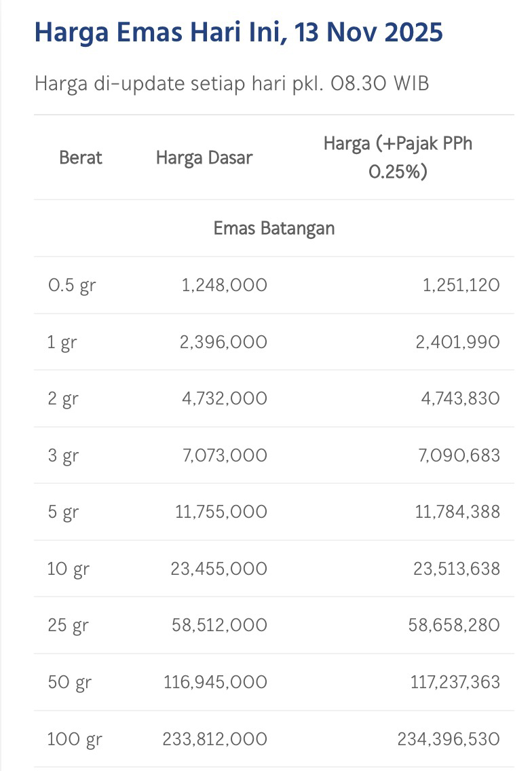The image size is (532, 771).
Task: Select the 0.5 gr weight row
Action: 72,285
